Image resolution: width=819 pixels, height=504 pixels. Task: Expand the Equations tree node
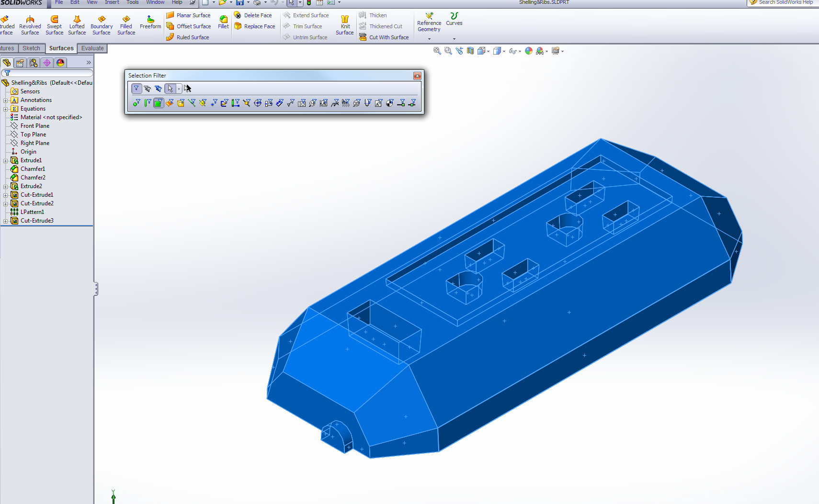click(x=5, y=109)
